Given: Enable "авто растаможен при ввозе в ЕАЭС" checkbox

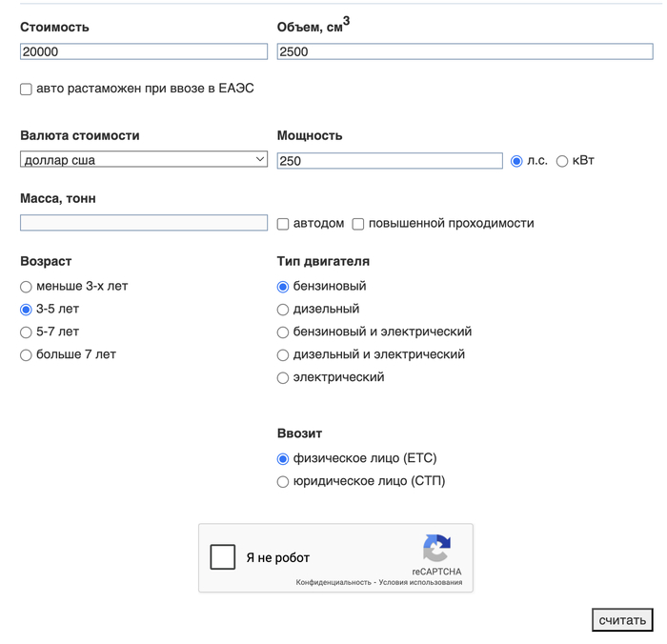Looking at the screenshot, I should pos(26,90).
